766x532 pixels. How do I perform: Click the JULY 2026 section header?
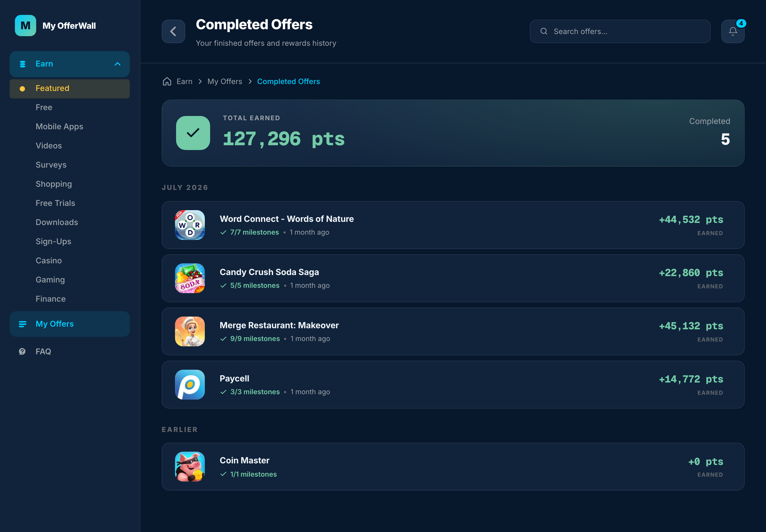click(x=185, y=188)
